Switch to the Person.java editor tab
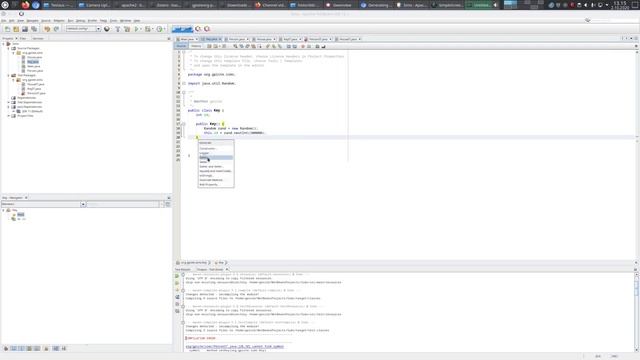Image resolution: width=640 pixels, height=360 pixels. tap(237, 39)
